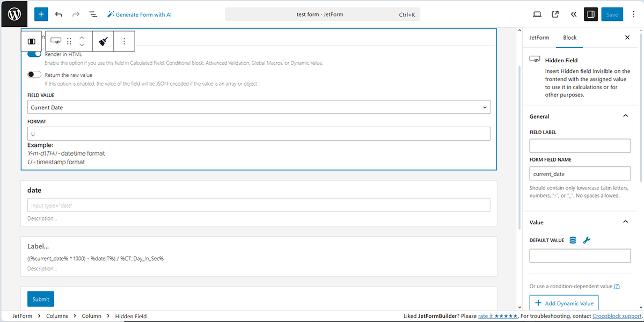The width and height of the screenshot is (644, 322).
Task: Move the block down
Action: (82, 45)
